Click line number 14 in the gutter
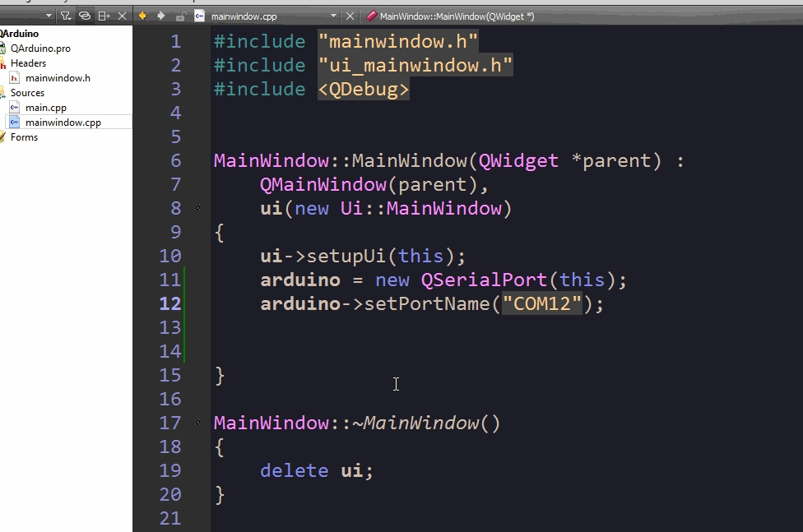The image size is (803, 532). [170, 351]
